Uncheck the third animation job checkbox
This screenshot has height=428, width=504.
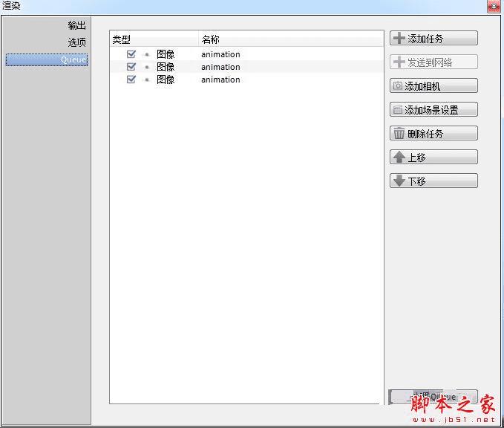click(x=131, y=80)
